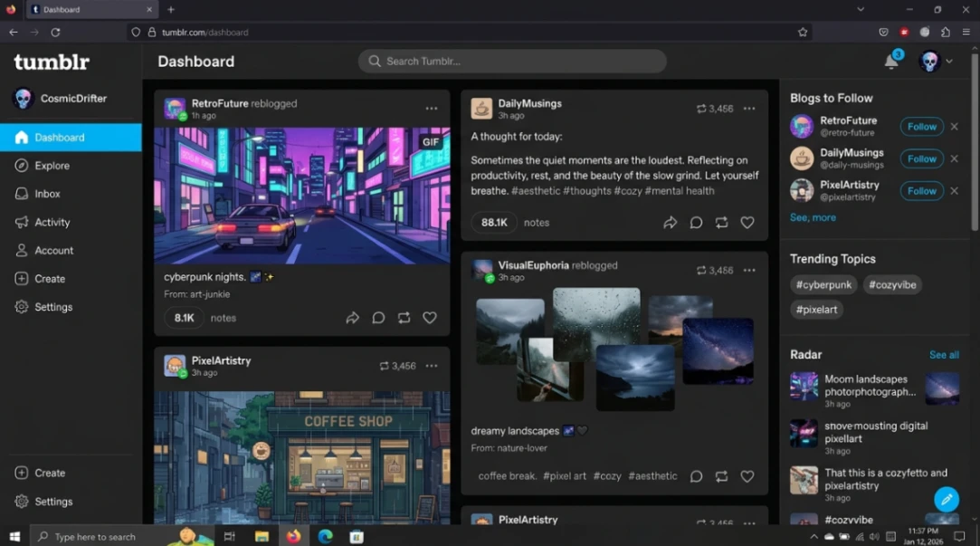The image size is (980, 546).
Task: Click the #mental health tag
Action: pos(680,191)
